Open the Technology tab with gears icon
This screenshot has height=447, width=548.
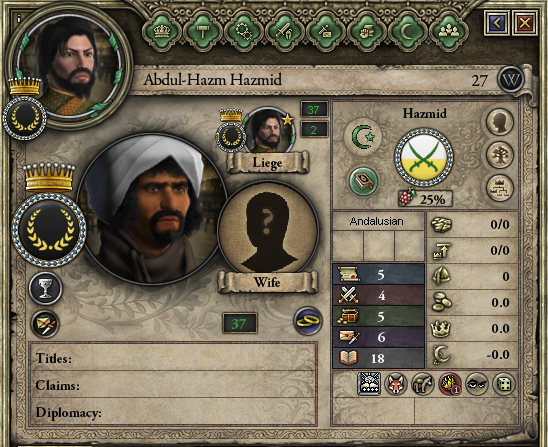tap(244, 31)
